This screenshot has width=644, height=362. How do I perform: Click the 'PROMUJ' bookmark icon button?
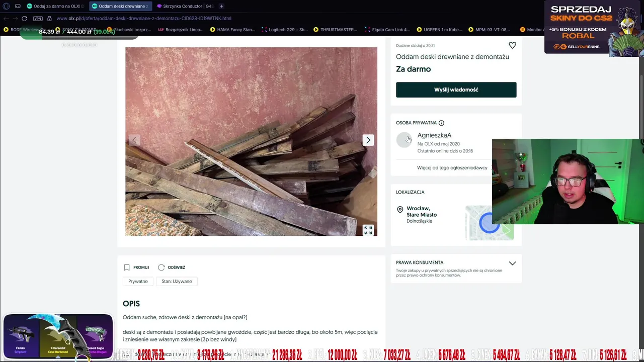(136, 267)
